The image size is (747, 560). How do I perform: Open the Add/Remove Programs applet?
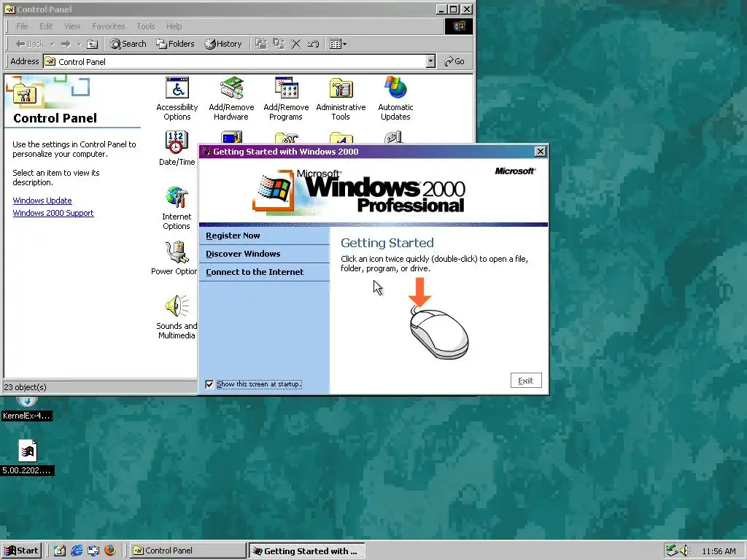pyautogui.click(x=286, y=99)
